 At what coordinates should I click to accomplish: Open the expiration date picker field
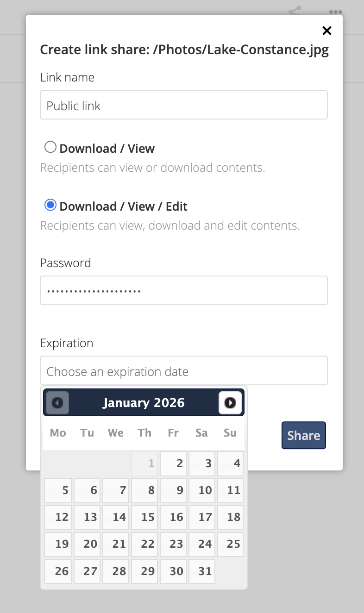click(x=184, y=370)
